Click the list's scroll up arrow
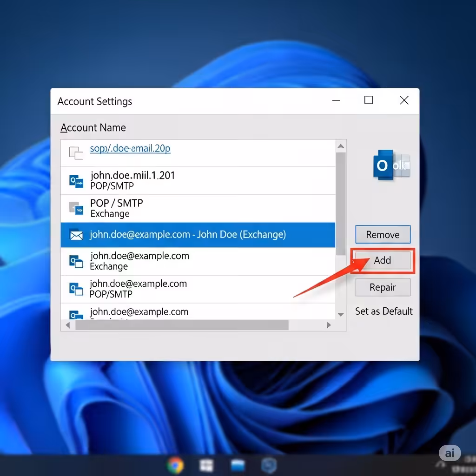The image size is (476, 476). tap(341, 146)
